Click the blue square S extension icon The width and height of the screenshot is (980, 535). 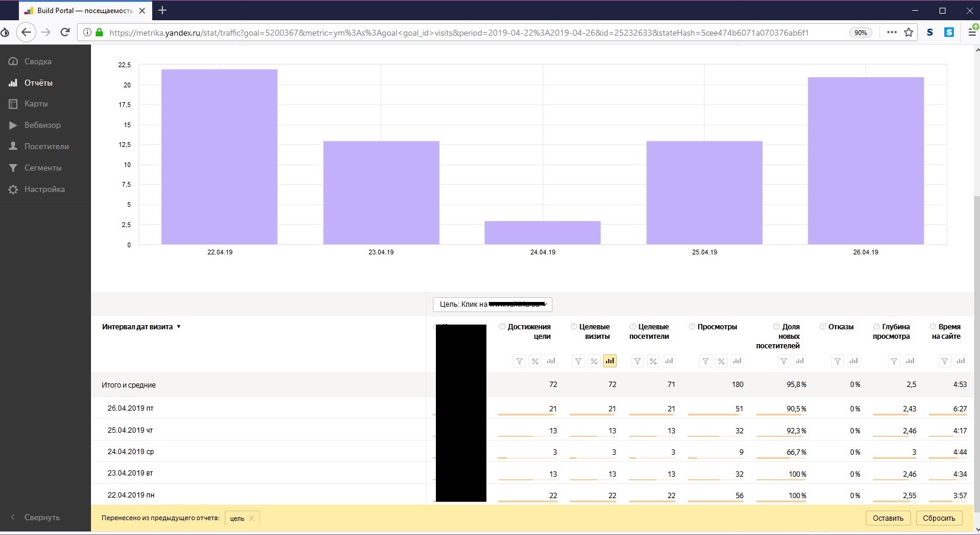point(949,32)
